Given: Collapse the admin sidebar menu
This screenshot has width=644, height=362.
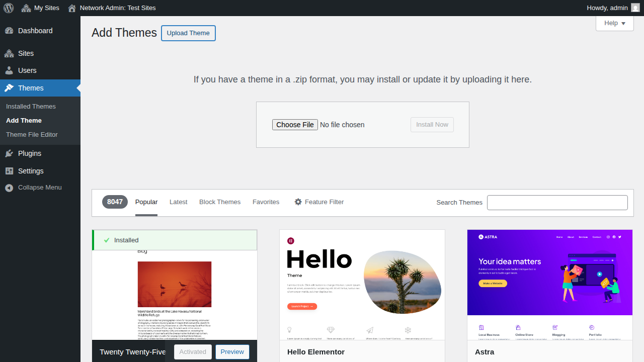Looking at the screenshot, I should 8,187.
